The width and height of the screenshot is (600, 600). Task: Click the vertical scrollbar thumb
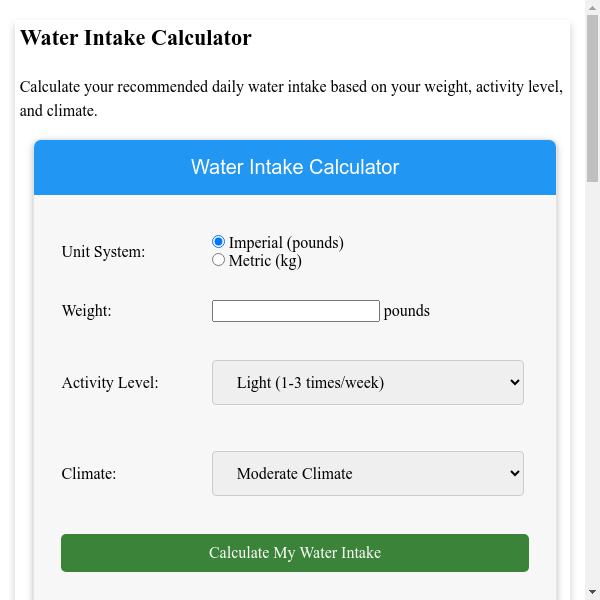pyautogui.click(x=592, y=100)
